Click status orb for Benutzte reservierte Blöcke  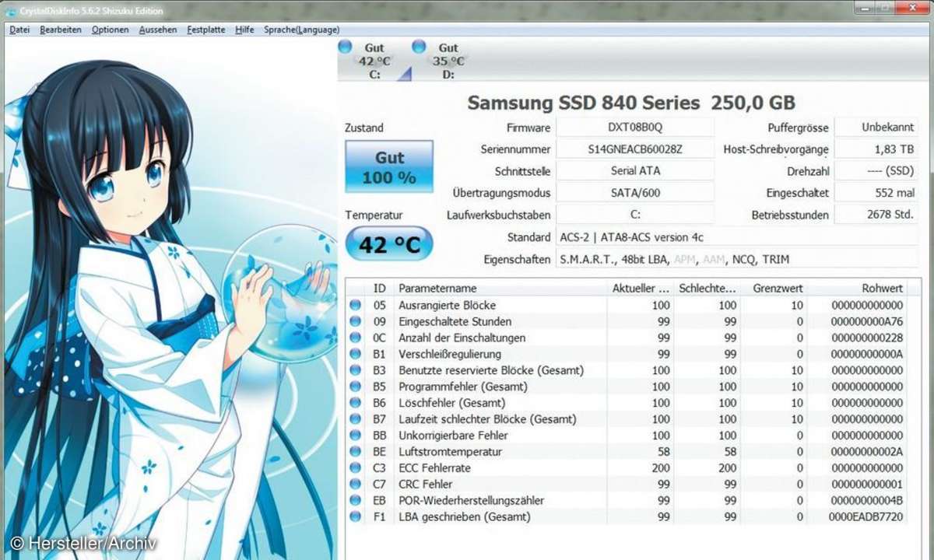point(356,370)
